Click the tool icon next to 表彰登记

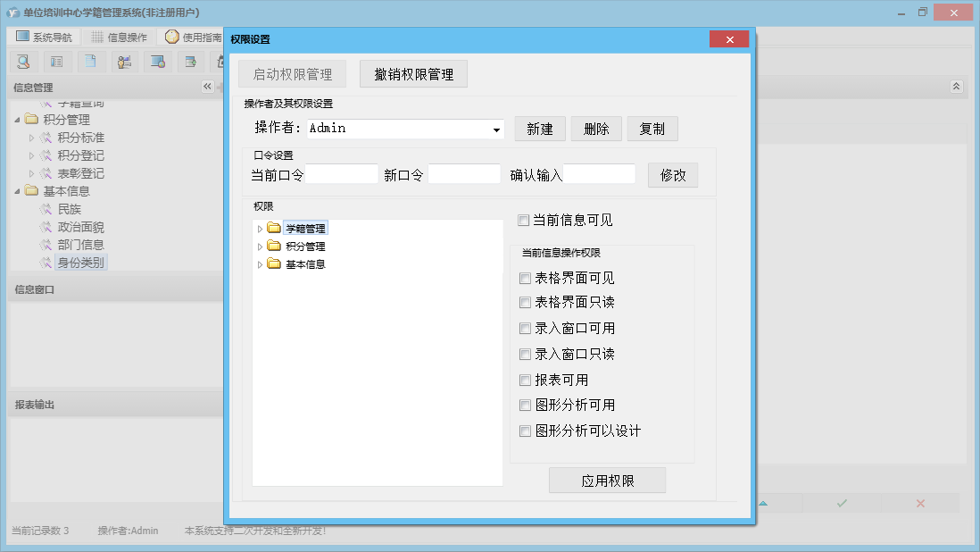pyautogui.click(x=46, y=173)
